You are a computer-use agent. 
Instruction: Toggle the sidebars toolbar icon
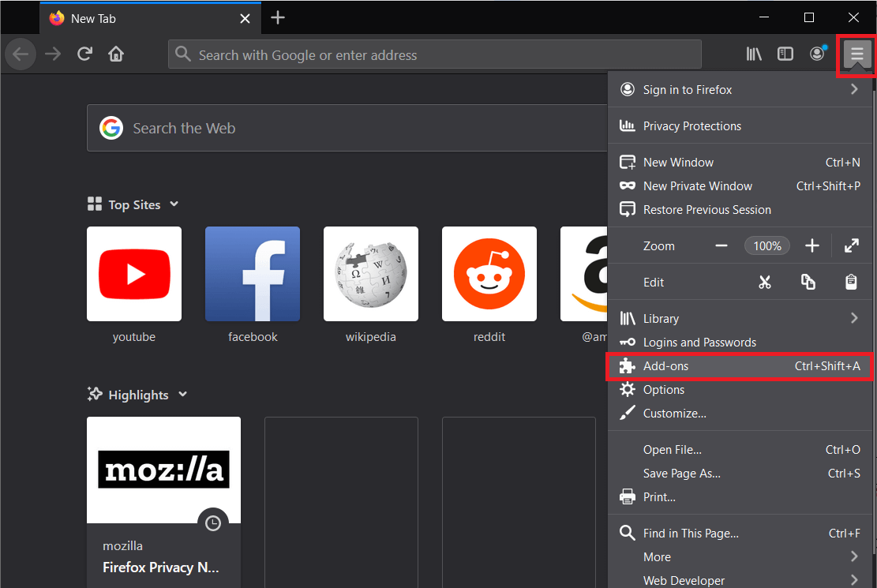(785, 54)
